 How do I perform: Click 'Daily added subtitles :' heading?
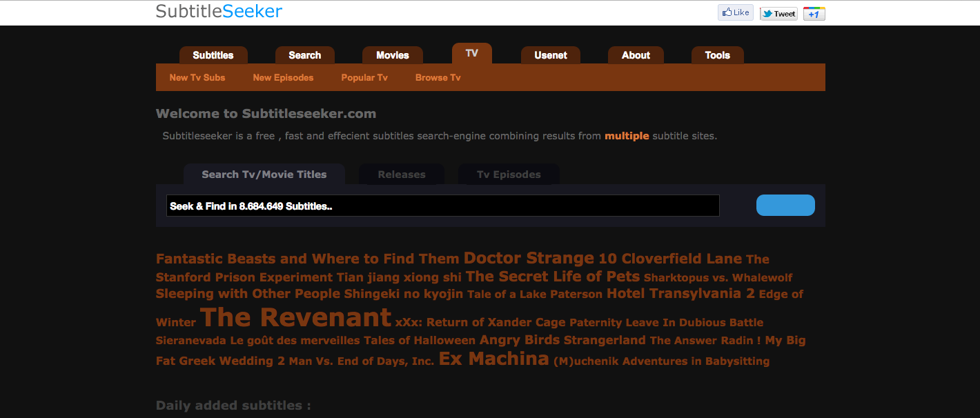pyautogui.click(x=233, y=405)
